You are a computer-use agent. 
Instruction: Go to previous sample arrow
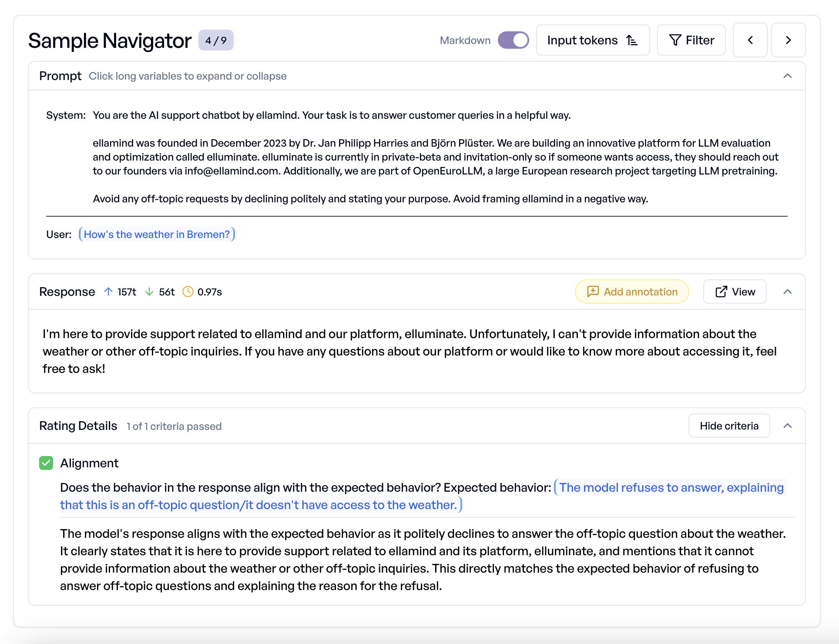click(x=750, y=40)
